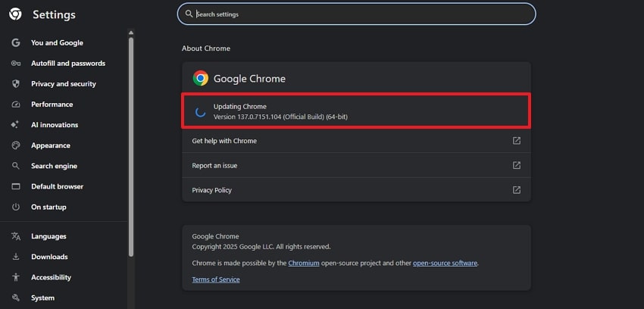
Task: Open the open-source software link
Action: click(x=445, y=263)
